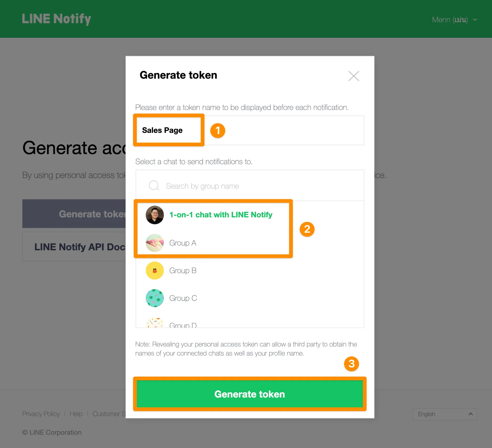492x448 pixels.
Task: Click the search magnifier icon
Action: click(x=154, y=185)
